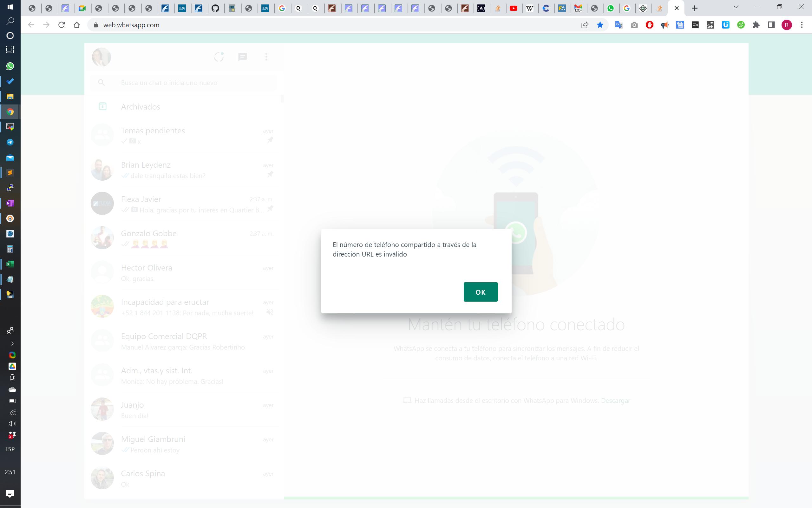Open the Archivados section

click(x=183, y=106)
